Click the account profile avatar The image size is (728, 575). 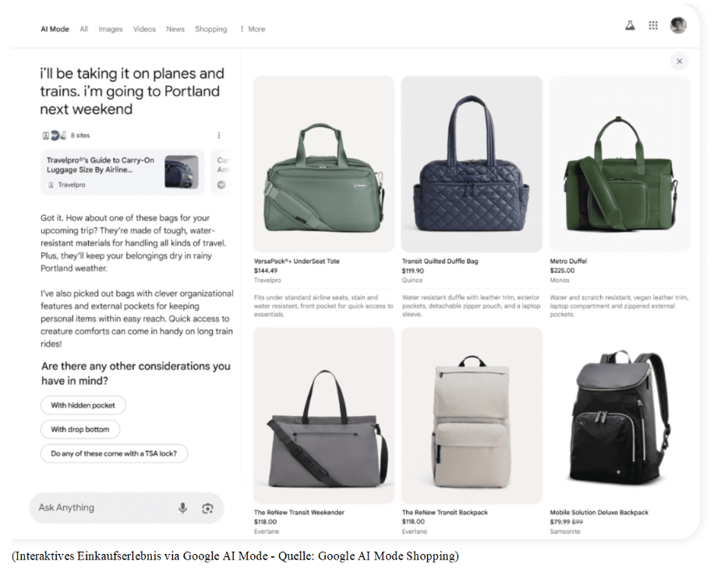coord(678,26)
